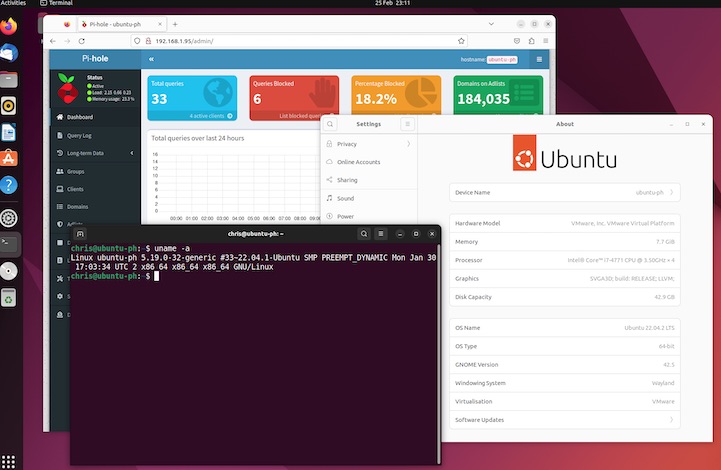
Task: Open new terminal tab icon
Action: [81, 233]
